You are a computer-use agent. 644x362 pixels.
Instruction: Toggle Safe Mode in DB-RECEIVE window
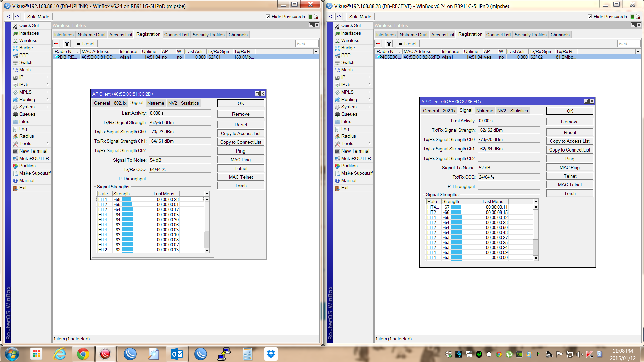tap(360, 17)
